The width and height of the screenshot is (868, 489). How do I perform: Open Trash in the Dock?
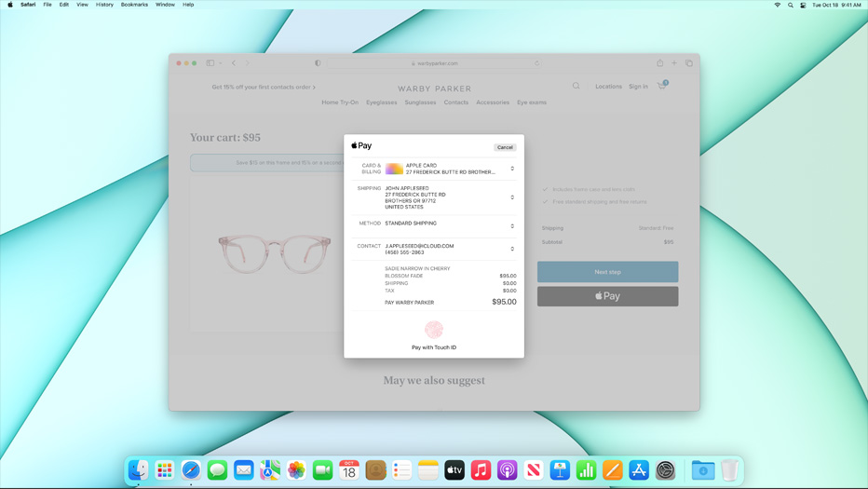pyautogui.click(x=730, y=470)
